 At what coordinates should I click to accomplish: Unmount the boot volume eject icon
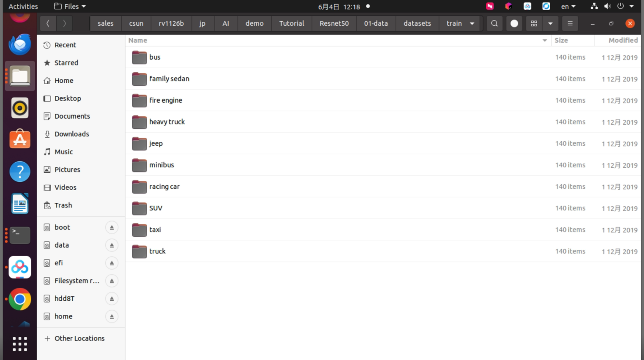112,228
